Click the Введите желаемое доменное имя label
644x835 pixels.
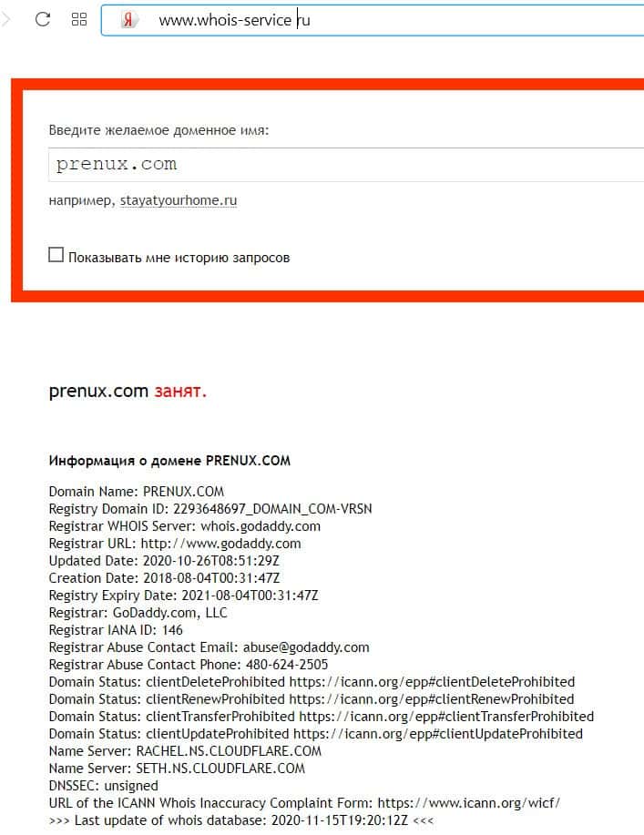tap(158, 130)
